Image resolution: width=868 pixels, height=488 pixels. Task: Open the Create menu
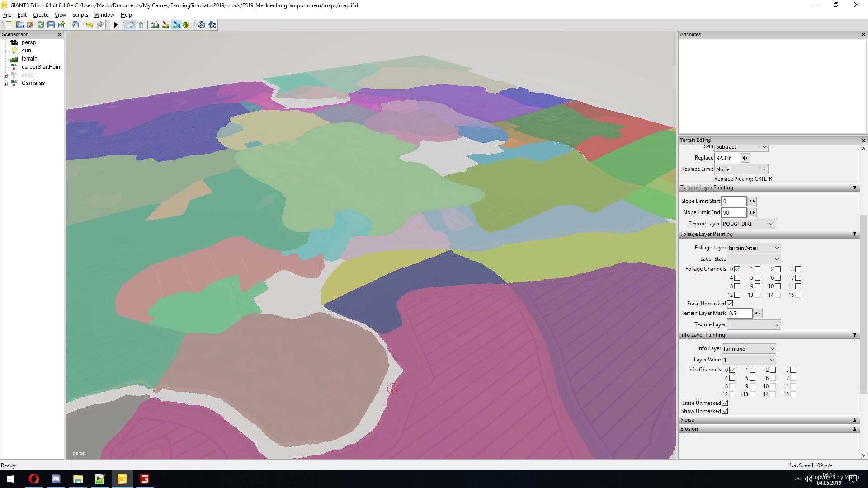(x=41, y=15)
